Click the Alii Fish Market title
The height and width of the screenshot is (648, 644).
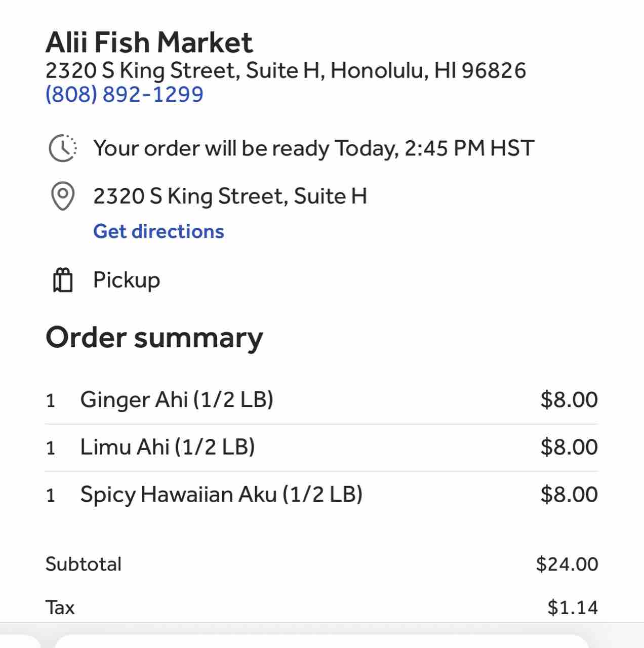(x=149, y=42)
